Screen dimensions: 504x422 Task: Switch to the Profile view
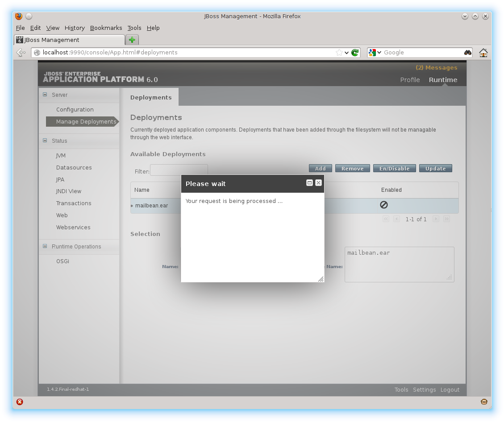[410, 80]
